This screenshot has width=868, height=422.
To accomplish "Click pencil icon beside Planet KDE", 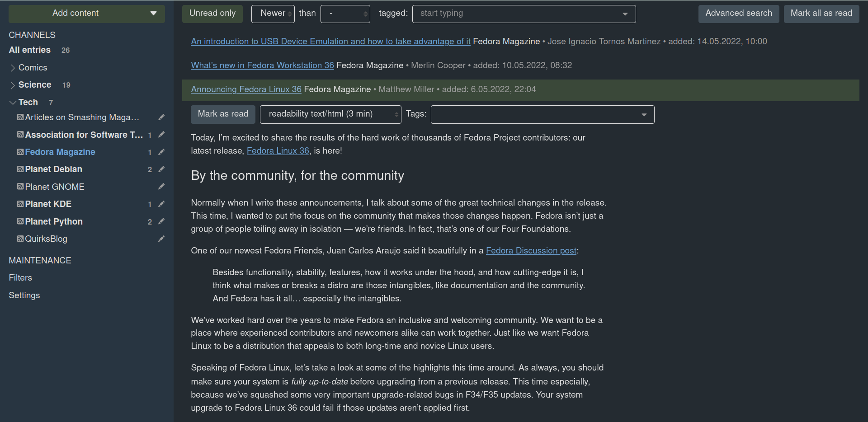I will pyautogui.click(x=161, y=204).
